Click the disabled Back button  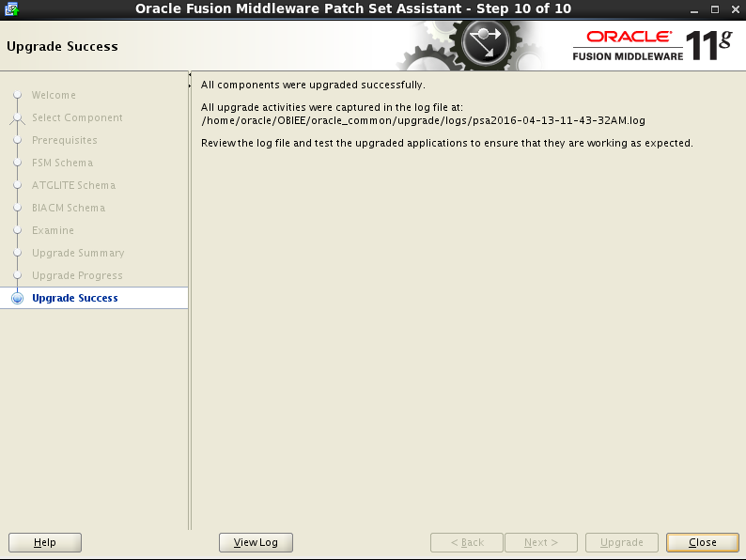[467, 542]
